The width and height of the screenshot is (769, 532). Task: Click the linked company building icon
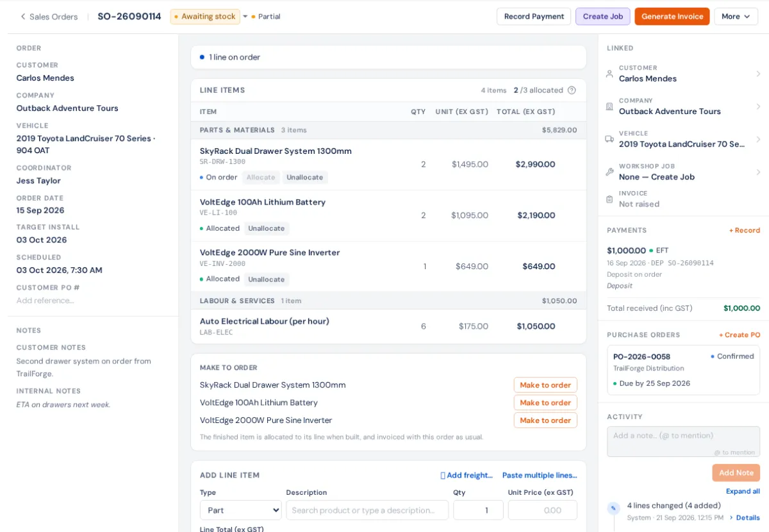[x=609, y=106]
